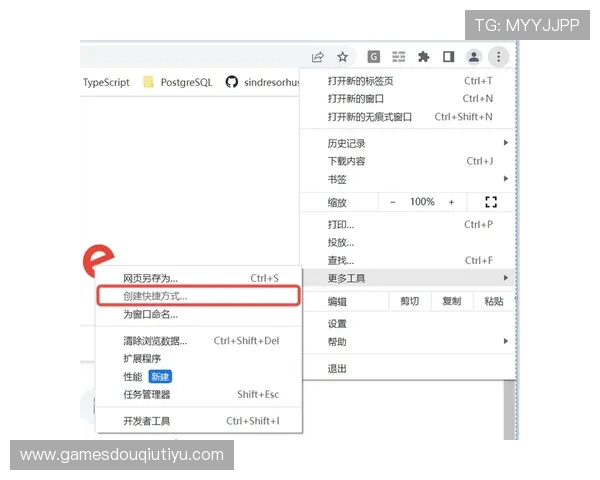Open 设置 from the menu
600x480 pixels.
tap(409, 324)
